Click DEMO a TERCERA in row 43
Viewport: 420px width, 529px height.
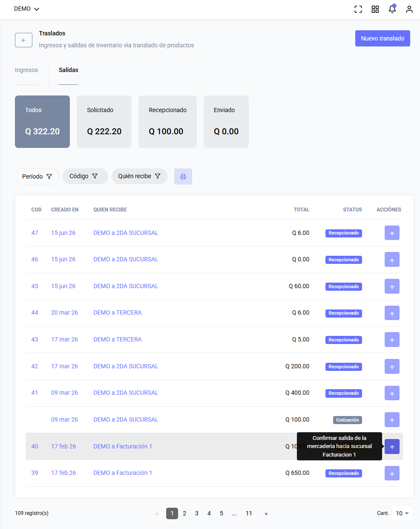pyautogui.click(x=118, y=339)
